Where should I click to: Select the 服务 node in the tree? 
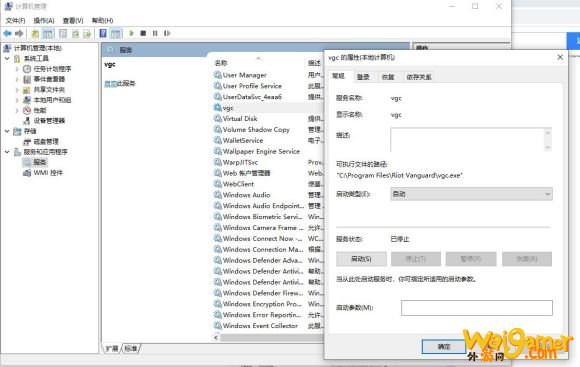click(35, 162)
